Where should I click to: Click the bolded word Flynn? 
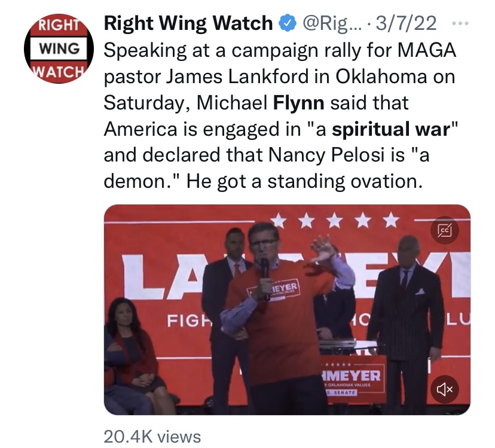coord(298,103)
